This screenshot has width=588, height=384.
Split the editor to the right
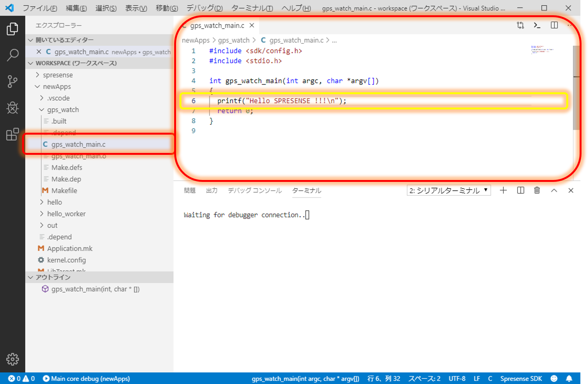point(554,25)
